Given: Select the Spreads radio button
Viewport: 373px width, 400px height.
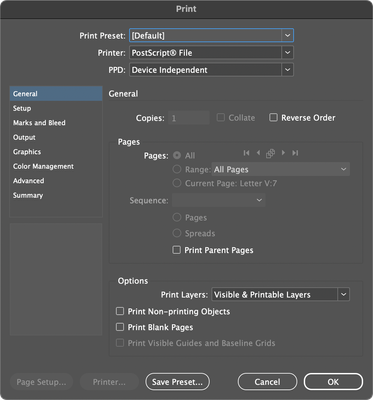Looking at the screenshot, I should (177, 233).
